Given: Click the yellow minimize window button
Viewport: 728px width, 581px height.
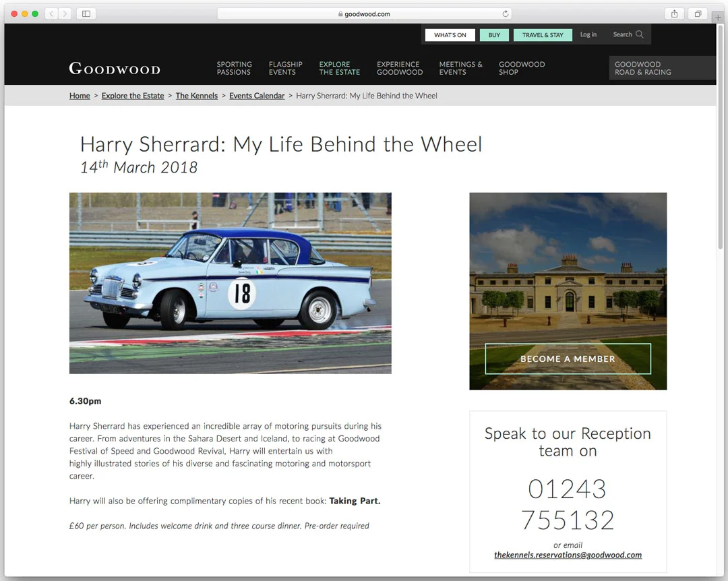Looking at the screenshot, I should (x=25, y=14).
